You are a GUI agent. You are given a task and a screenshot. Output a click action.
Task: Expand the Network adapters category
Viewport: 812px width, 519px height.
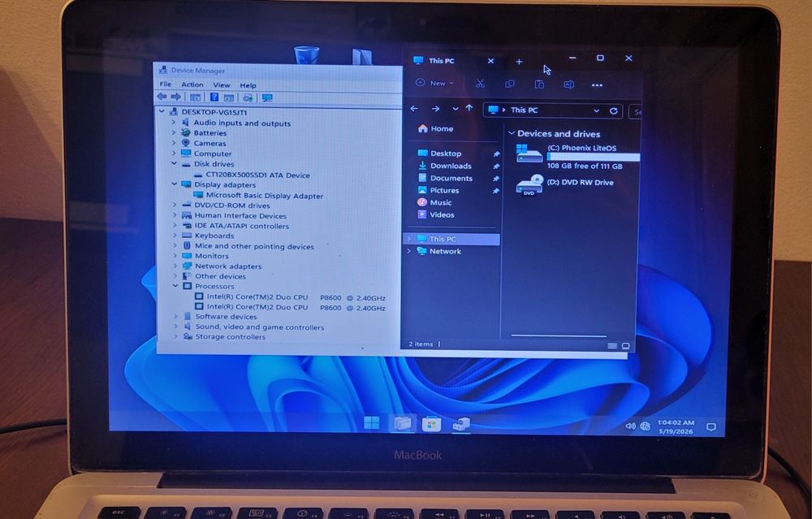pos(175,266)
